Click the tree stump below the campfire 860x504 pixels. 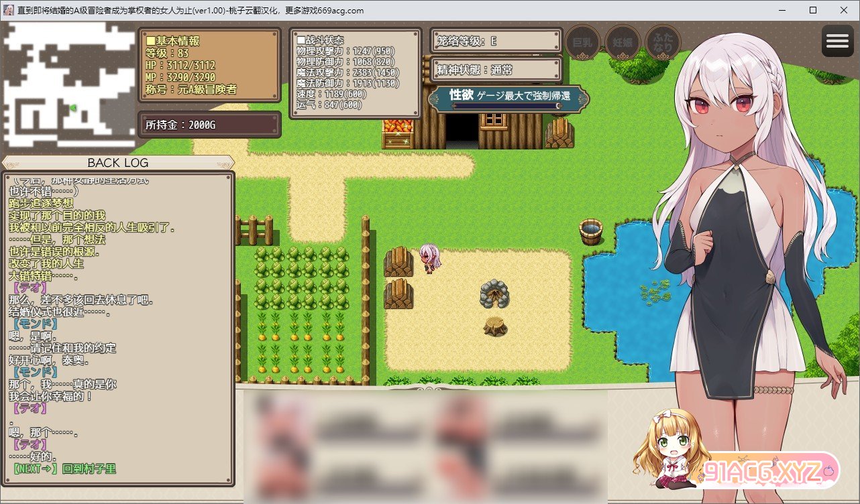[495, 326]
